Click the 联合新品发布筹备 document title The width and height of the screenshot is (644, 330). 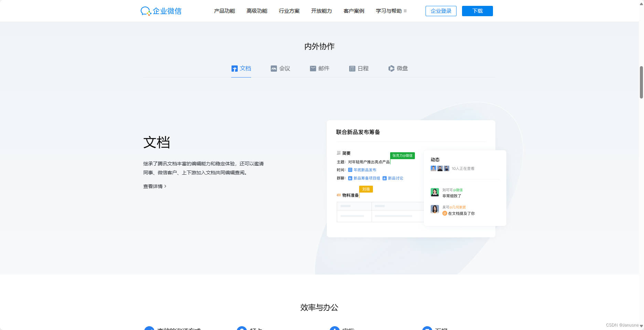pos(358,132)
